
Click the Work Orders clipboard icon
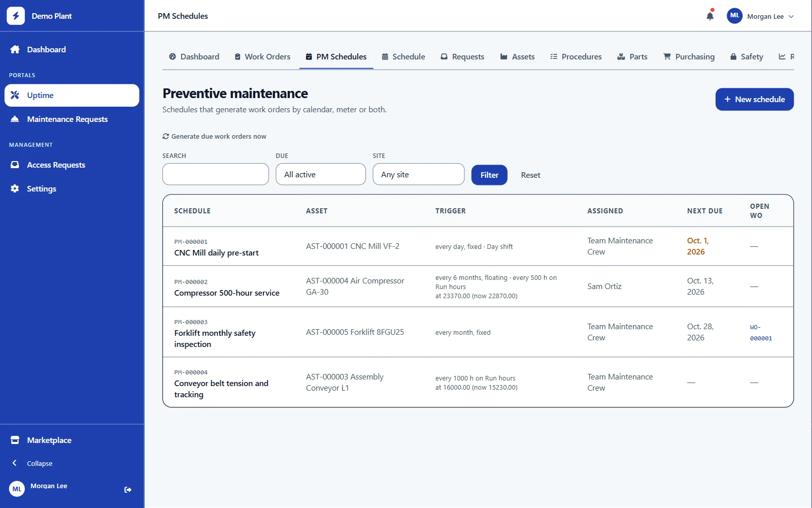(x=238, y=57)
